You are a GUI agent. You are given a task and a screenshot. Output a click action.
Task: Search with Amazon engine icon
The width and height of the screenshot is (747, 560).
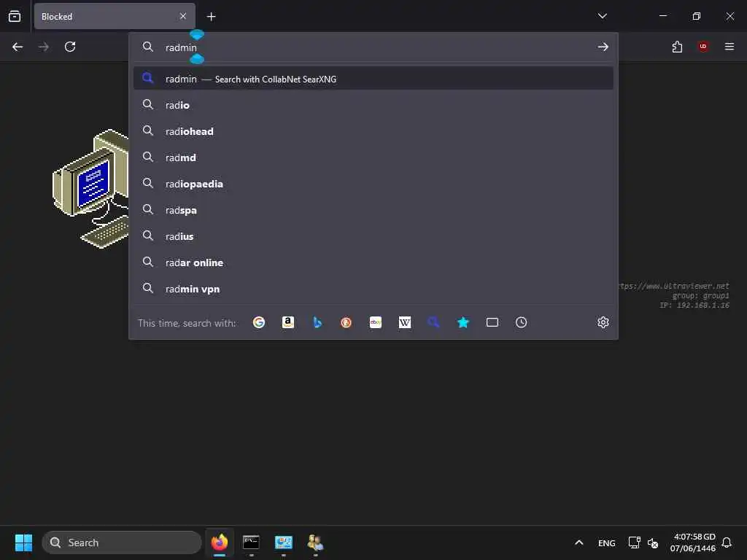coord(287,322)
